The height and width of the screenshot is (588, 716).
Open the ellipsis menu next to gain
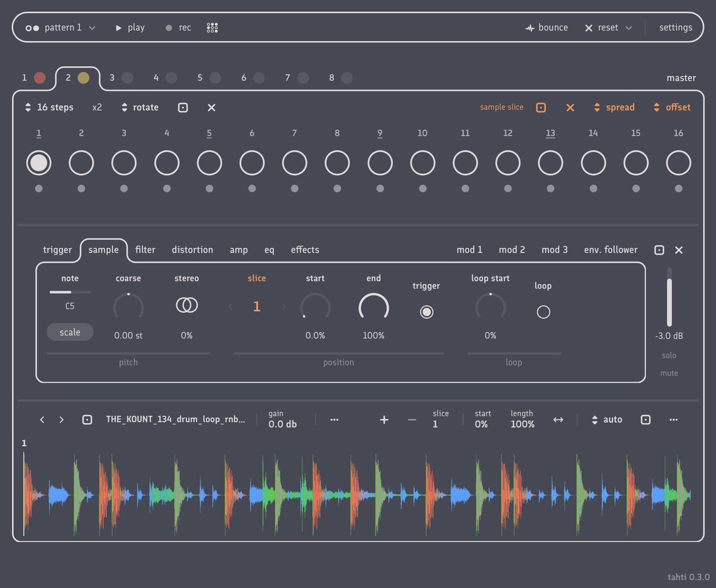click(334, 420)
